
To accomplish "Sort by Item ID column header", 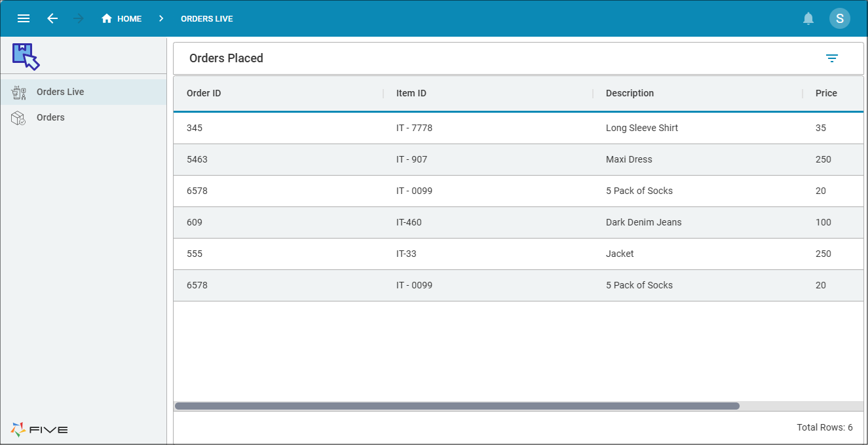I will 411,93.
